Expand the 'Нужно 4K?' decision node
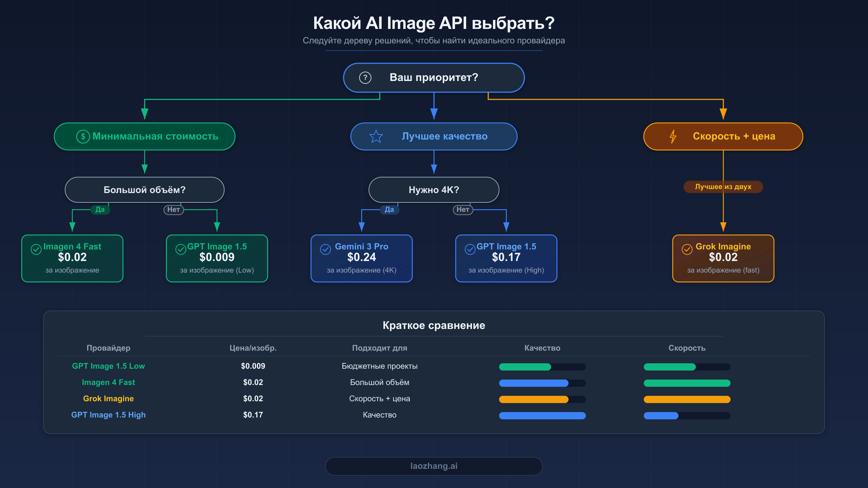This screenshot has width=868, height=488. (434, 189)
